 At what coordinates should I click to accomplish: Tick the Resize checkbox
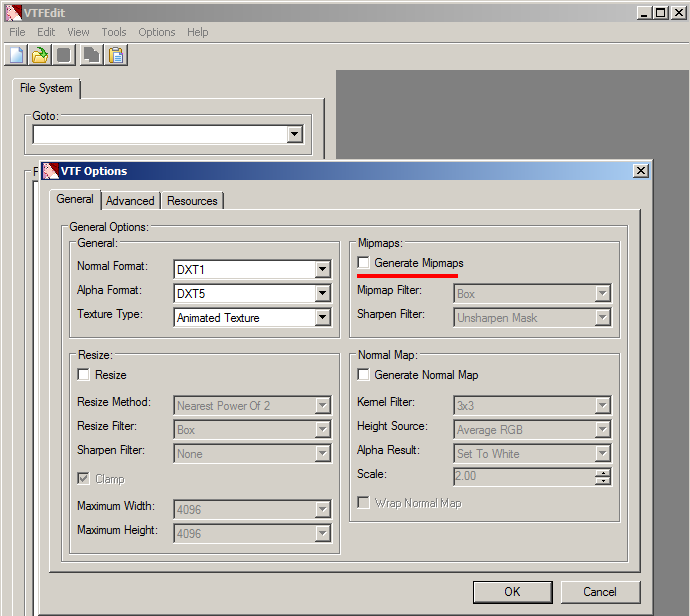point(83,374)
